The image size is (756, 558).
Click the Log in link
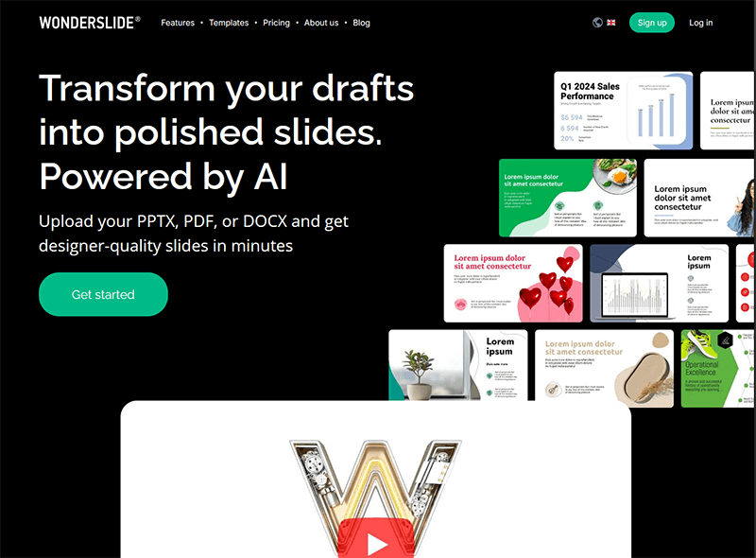click(x=700, y=23)
